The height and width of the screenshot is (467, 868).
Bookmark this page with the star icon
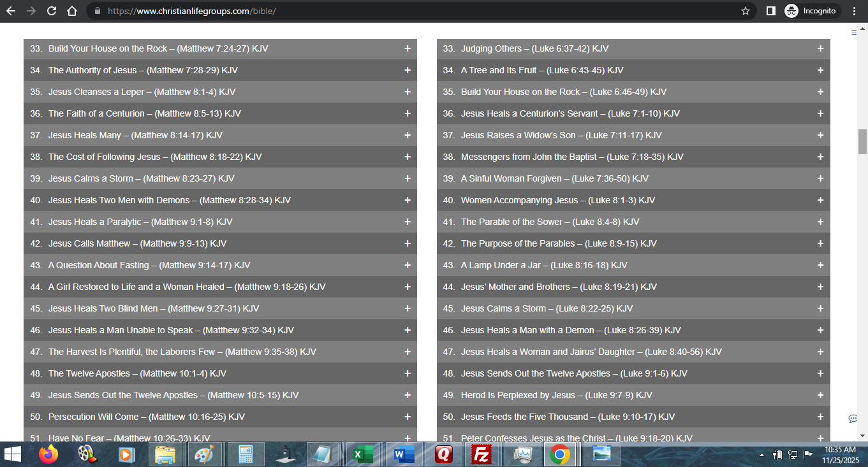745,11
